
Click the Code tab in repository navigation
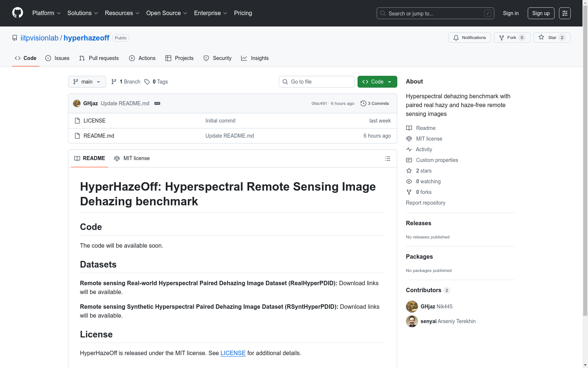coord(26,58)
